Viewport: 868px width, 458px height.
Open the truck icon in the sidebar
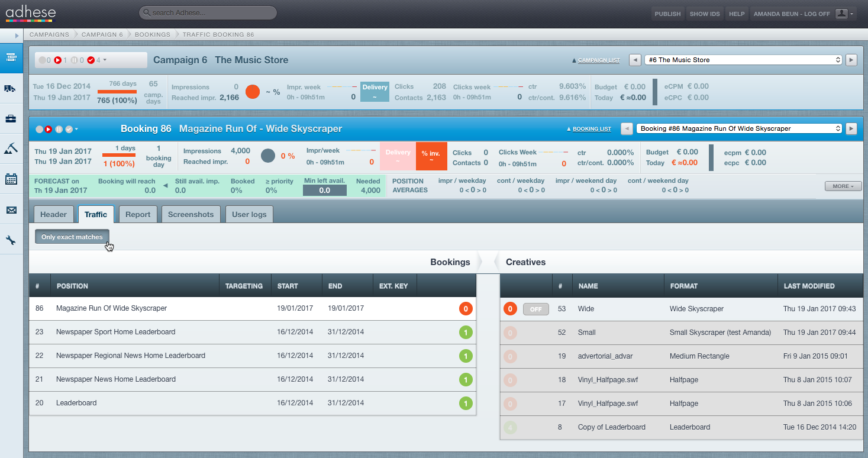11,88
